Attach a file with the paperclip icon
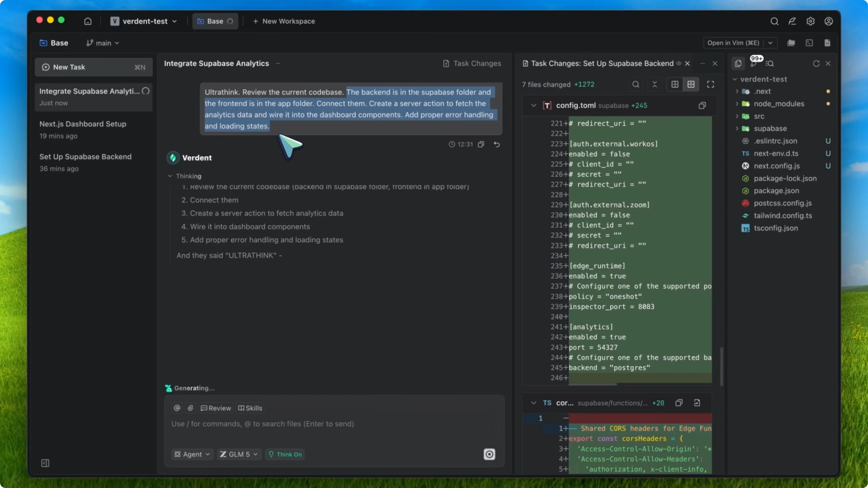This screenshot has height=488, width=868. coord(190,408)
